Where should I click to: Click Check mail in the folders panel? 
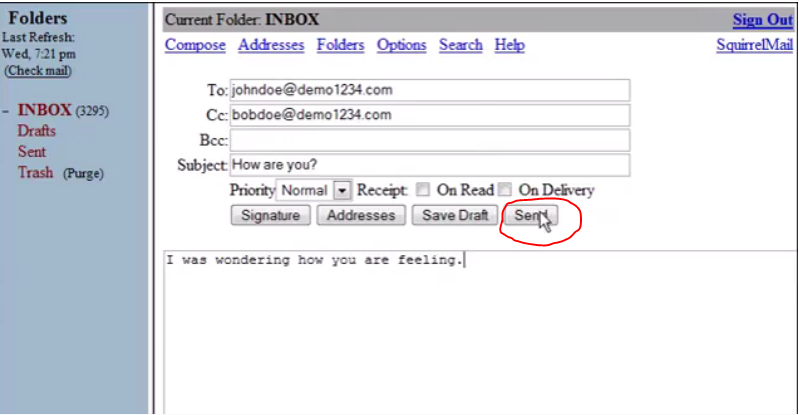pos(38,71)
